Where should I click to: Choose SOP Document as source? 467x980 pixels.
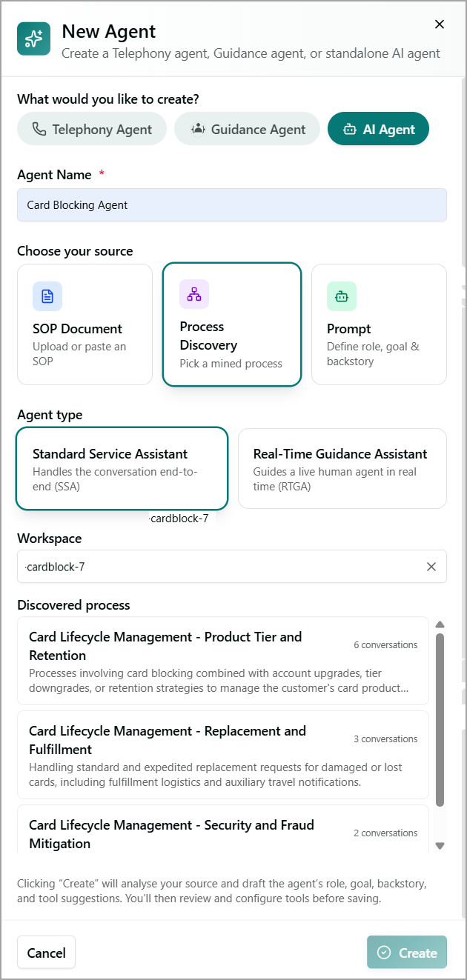tap(85, 324)
